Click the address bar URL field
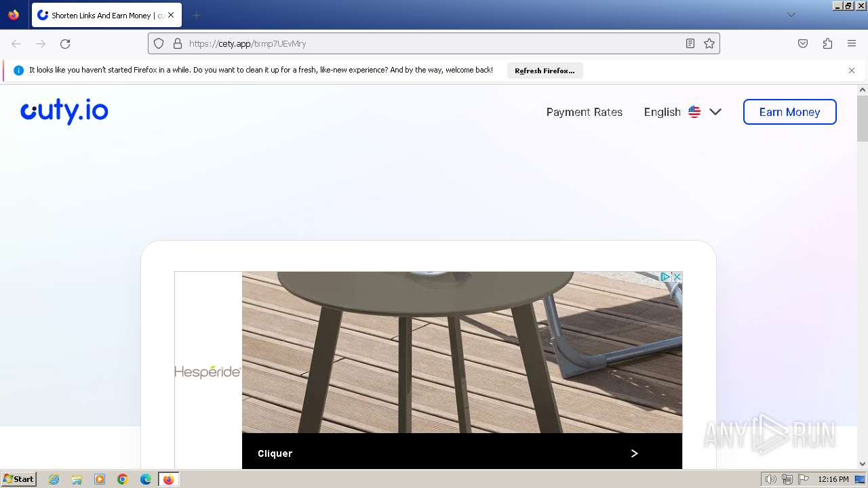The width and height of the screenshot is (868, 488). (434, 43)
